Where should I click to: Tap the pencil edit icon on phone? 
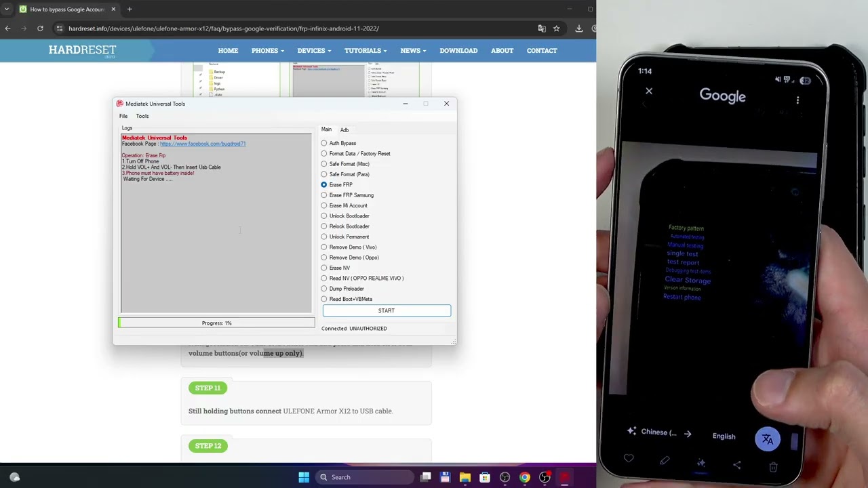coord(665,462)
